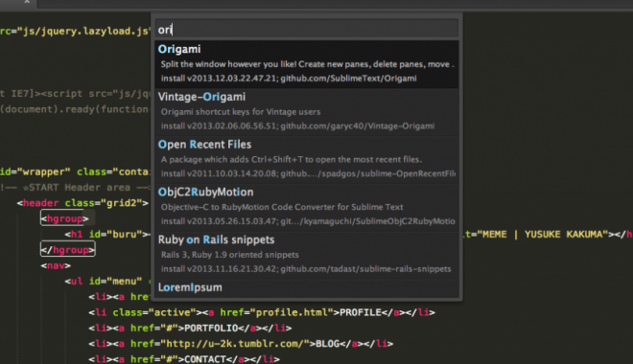
Task: Click the header class="grid2" code line
Action: tap(82, 203)
